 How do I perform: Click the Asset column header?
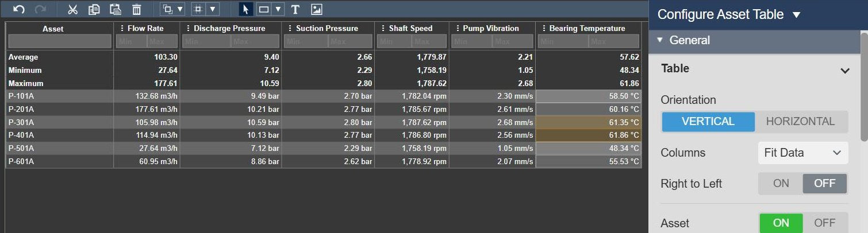click(x=53, y=28)
